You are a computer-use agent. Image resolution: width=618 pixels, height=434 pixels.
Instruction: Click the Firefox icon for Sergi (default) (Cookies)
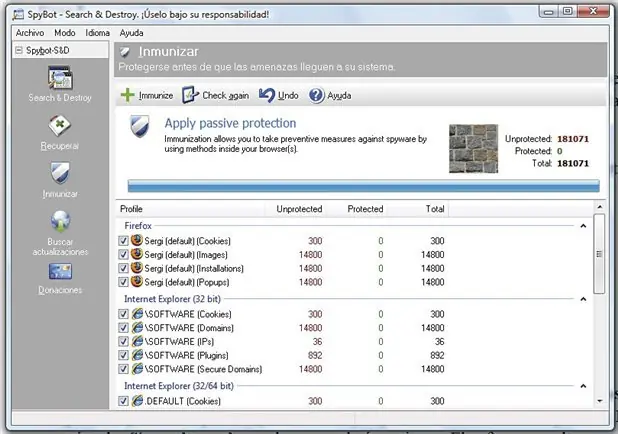(137, 240)
